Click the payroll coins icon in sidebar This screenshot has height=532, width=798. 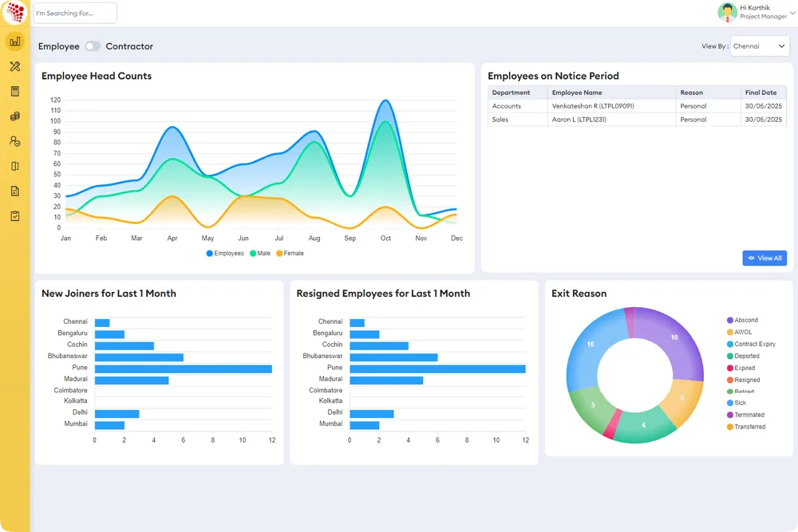click(x=14, y=116)
